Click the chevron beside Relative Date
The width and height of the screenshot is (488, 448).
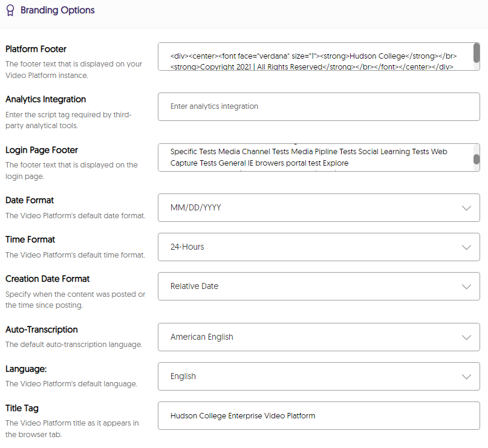pyautogui.click(x=466, y=287)
